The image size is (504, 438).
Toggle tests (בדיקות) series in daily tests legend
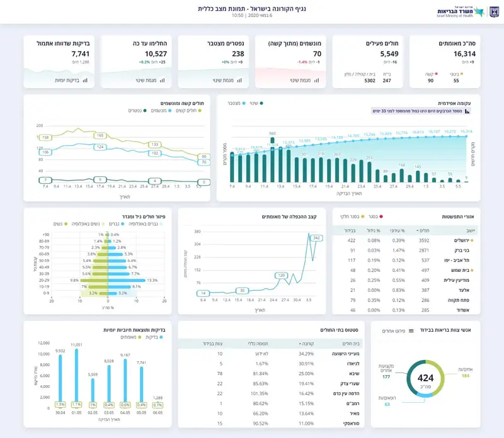154,337
